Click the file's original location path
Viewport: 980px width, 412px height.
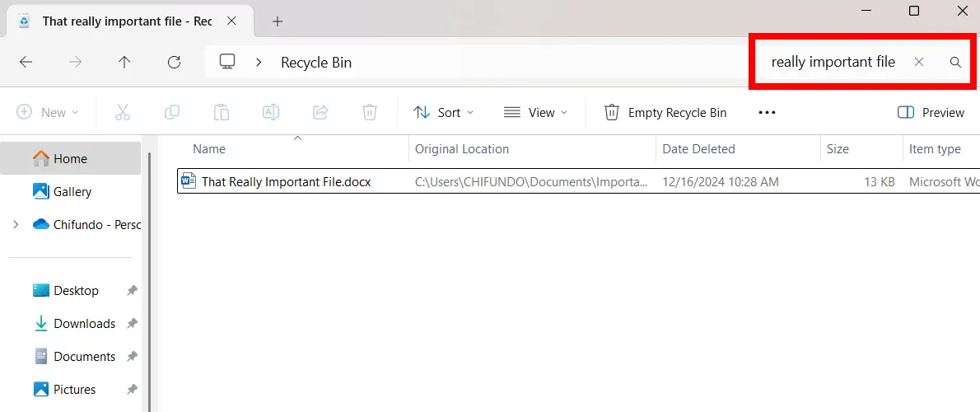[531, 182]
